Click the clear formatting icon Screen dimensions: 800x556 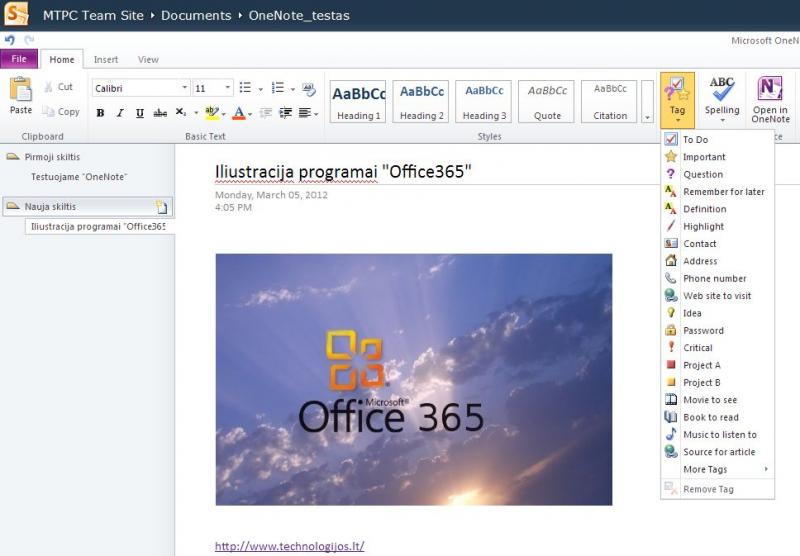(x=309, y=89)
